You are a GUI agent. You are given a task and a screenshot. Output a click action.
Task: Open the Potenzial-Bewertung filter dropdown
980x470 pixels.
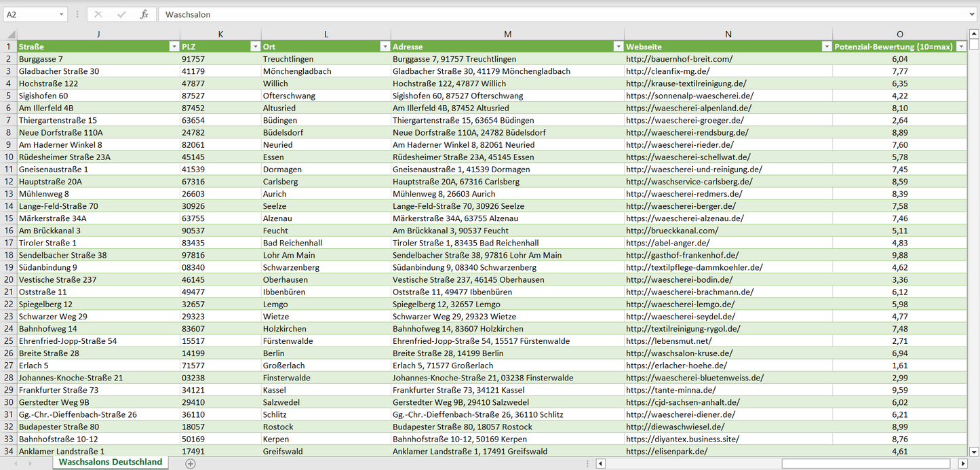click(961, 47)
